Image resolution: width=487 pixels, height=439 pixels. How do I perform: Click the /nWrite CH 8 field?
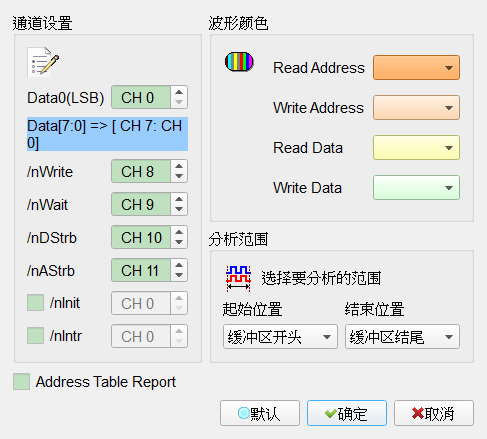[x=141, y=171]
